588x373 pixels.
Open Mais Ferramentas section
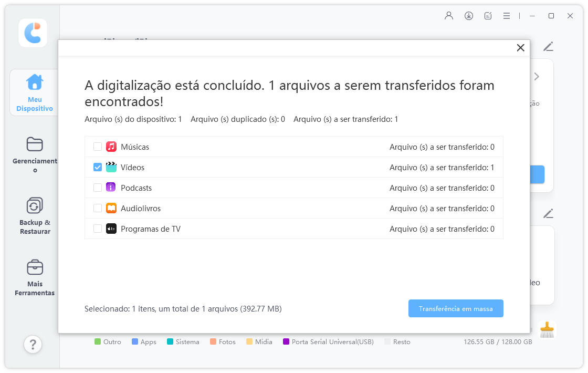35,277
